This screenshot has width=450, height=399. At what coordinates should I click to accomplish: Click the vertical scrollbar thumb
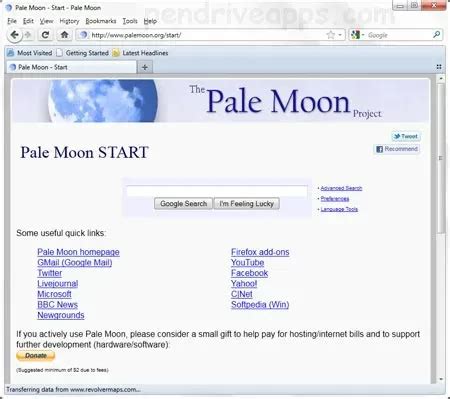tap(441, 158)
